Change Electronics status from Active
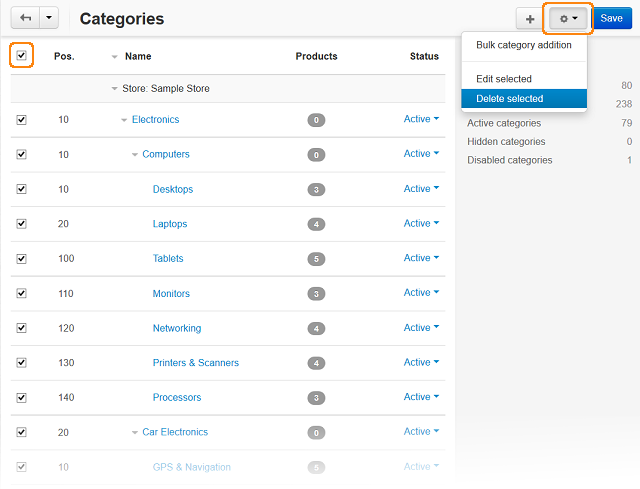 click(421, 119)
